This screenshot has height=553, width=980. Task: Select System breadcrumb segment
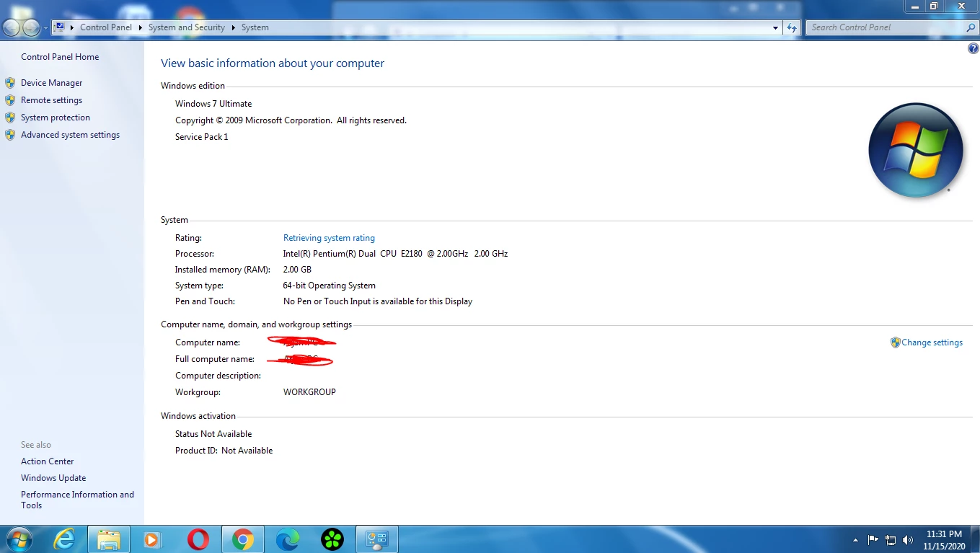255,27
